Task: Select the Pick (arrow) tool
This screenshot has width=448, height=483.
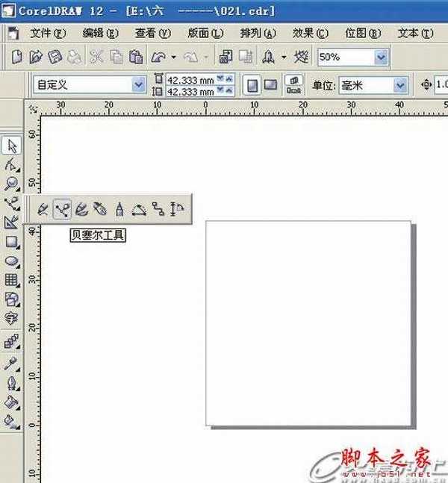Action: 11,145
